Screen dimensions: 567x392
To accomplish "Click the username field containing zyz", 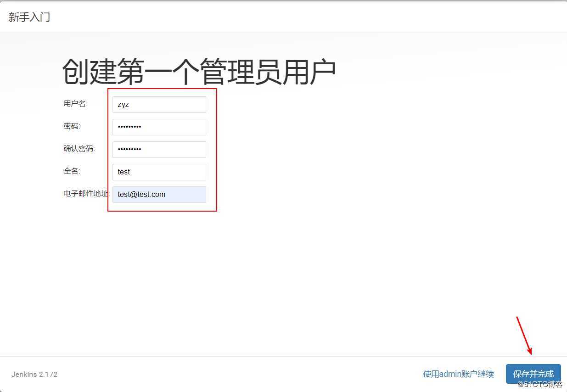I will pyautogui.click(x=159, y=105).
